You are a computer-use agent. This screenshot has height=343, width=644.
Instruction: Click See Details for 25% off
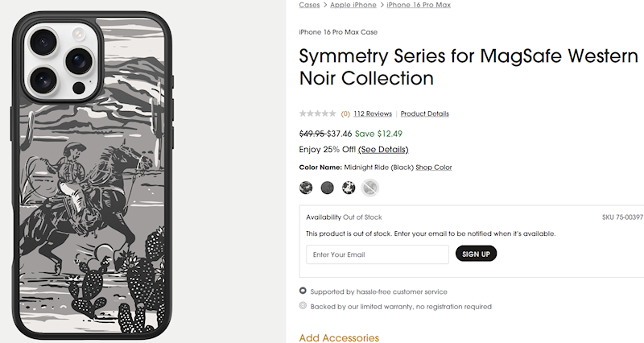[x=383, y=150]
